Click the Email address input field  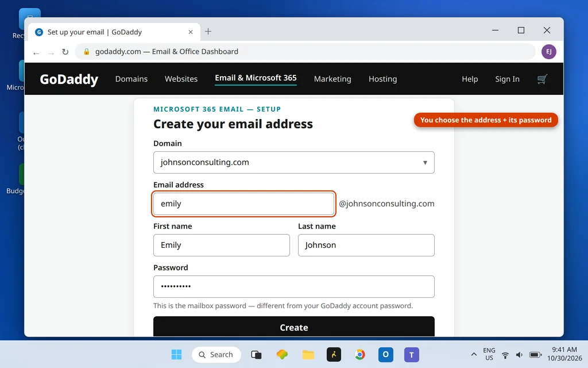click(x=243, y=204)
